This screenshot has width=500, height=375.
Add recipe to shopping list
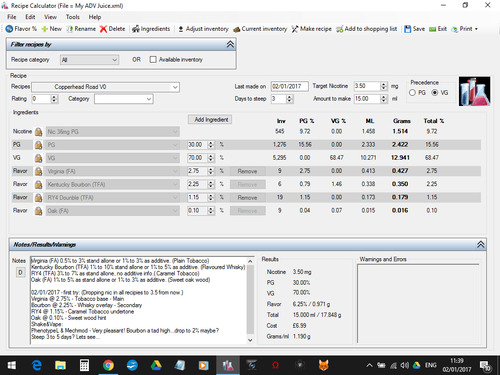pyautogui.click(x=366, y=29)
